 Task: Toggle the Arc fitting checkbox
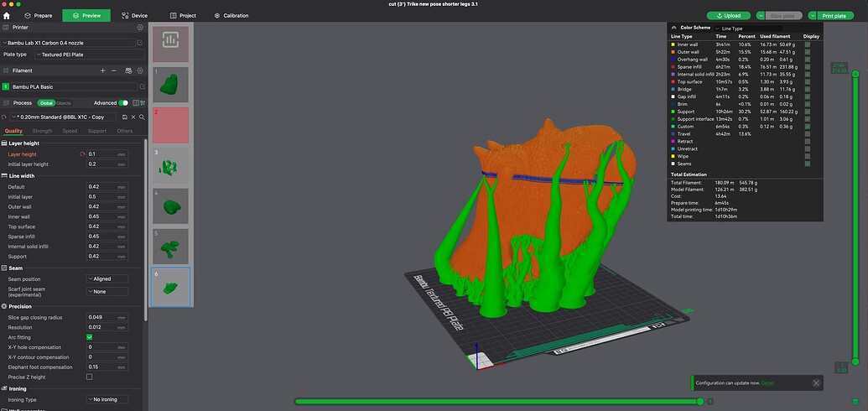90,337
